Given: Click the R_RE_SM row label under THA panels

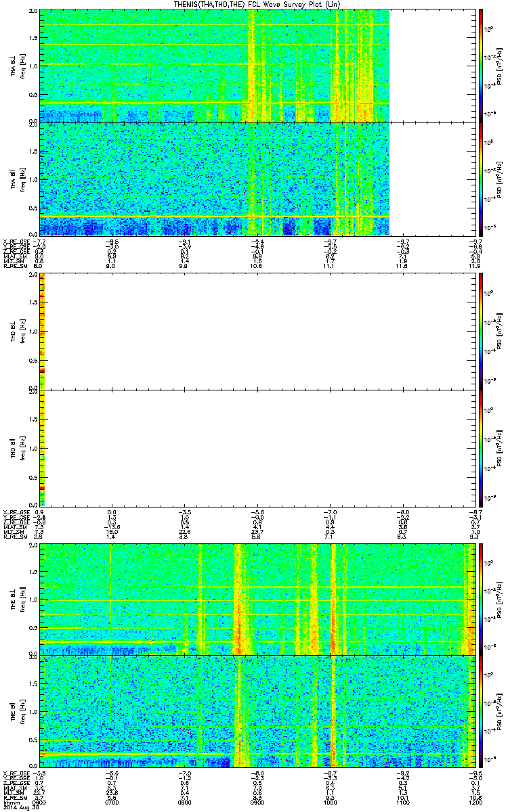Looking at the screenshot, I should [x=15, y=266].
